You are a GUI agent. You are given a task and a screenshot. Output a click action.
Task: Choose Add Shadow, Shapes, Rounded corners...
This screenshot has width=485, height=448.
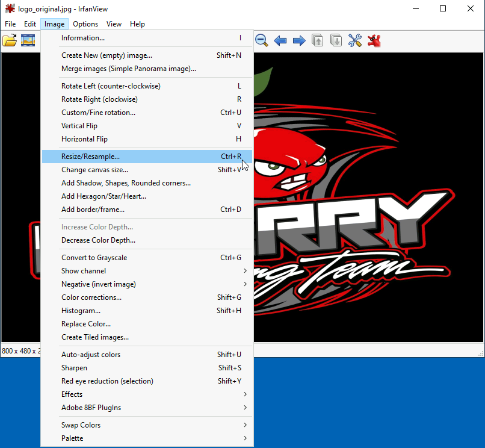coord(147,183)
